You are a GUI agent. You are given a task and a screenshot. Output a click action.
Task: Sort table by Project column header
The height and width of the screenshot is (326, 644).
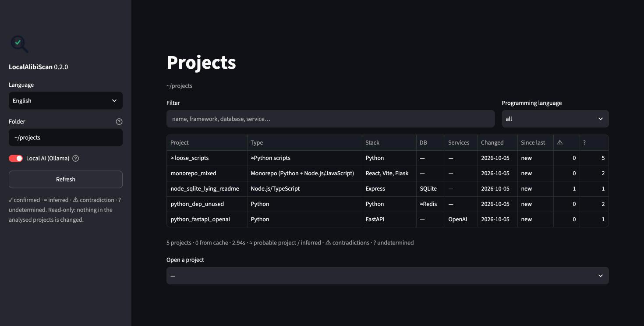207,143
